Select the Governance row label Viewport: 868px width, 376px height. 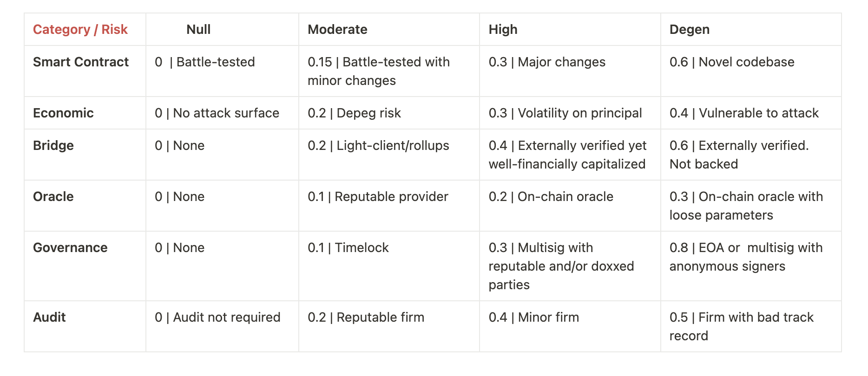click(70, 248)
